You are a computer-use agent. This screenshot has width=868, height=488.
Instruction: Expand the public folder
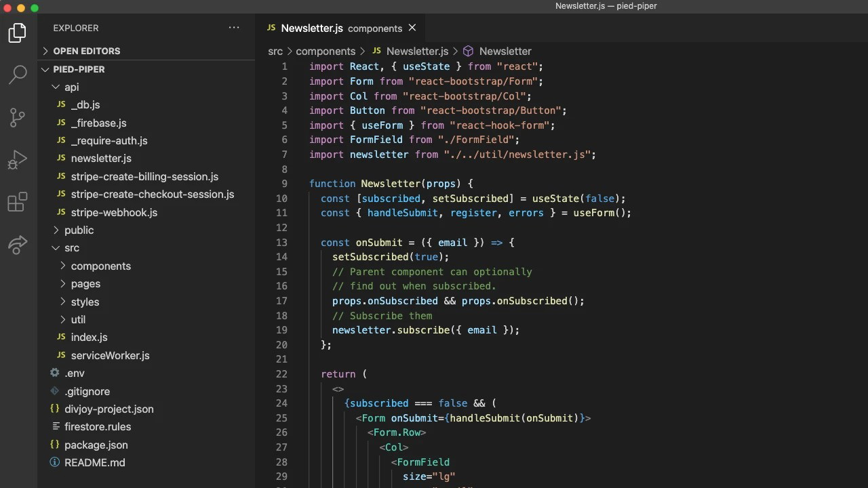pos(79,230)
